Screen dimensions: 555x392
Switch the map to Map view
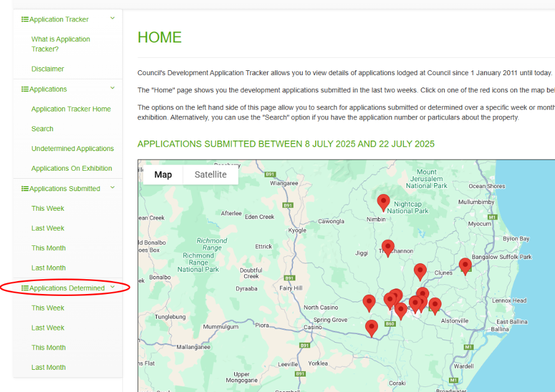pyautogui.click(x=163, y=175)
